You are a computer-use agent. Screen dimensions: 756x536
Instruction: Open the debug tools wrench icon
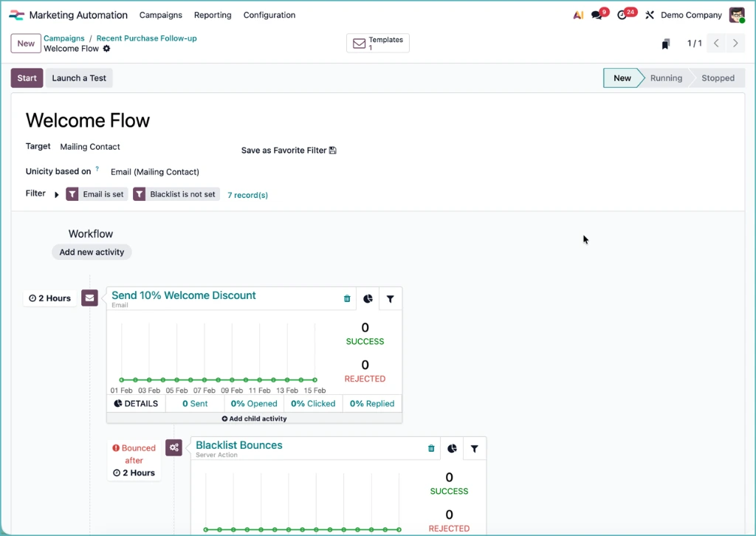650,15
